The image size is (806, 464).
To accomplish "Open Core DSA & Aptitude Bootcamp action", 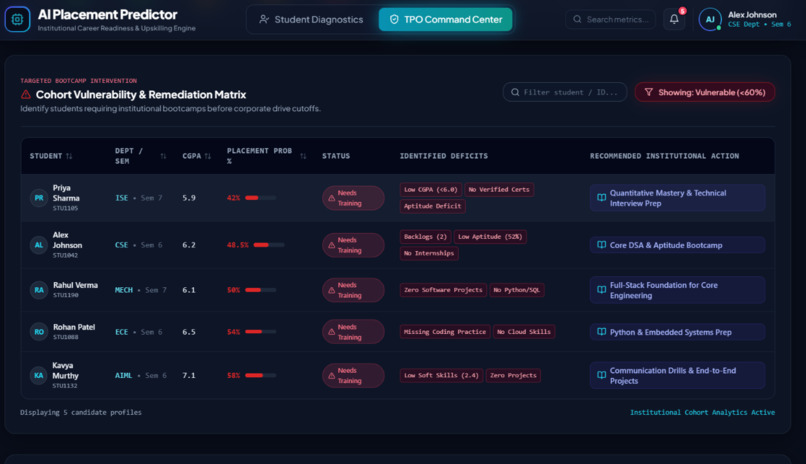I will 677,245.
